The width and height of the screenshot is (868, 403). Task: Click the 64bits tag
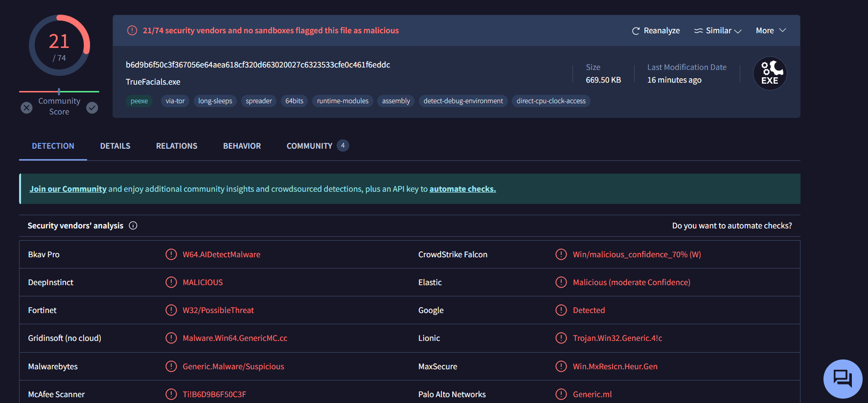pyautogui.click(x=295, y=101)
